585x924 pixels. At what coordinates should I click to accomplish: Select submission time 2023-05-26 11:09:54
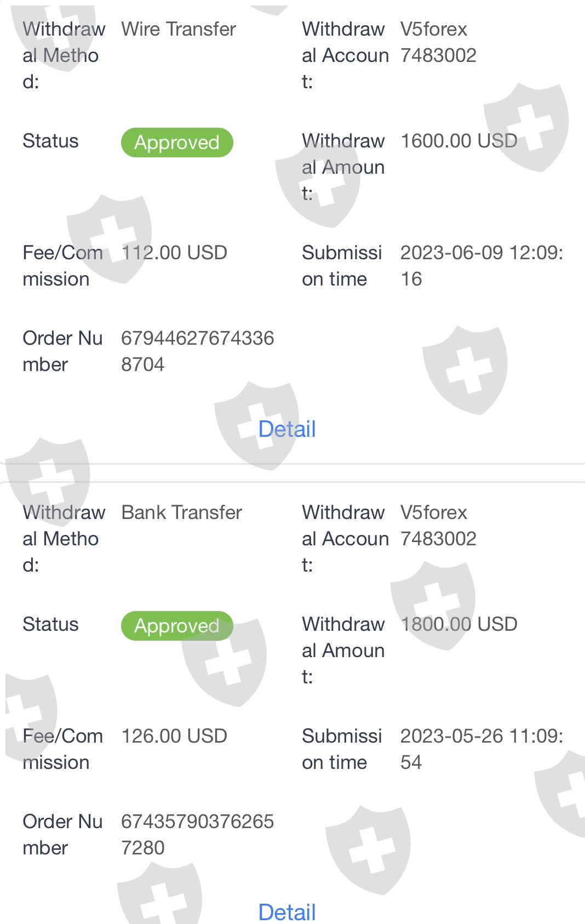tap(481, 749)
